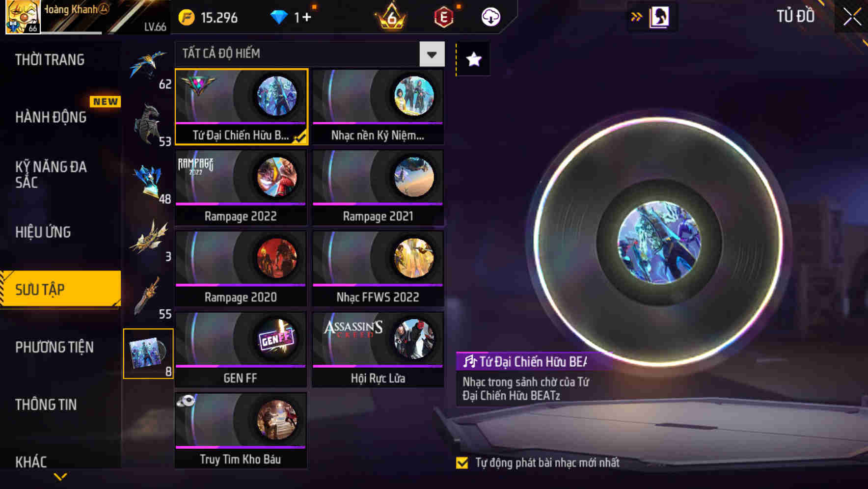Open the Tất Cả Độ Hiếm dropdown arrow

(x=432, y=54)
